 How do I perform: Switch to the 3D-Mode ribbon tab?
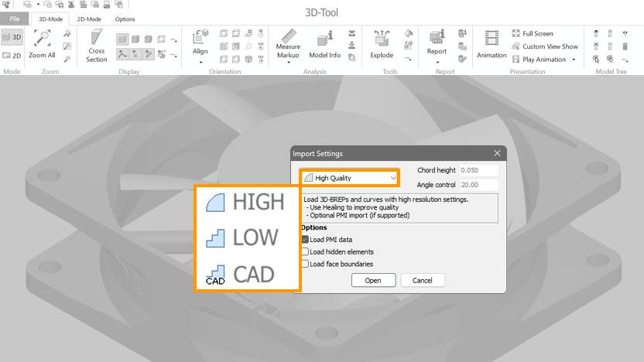[x=50, y=19]
